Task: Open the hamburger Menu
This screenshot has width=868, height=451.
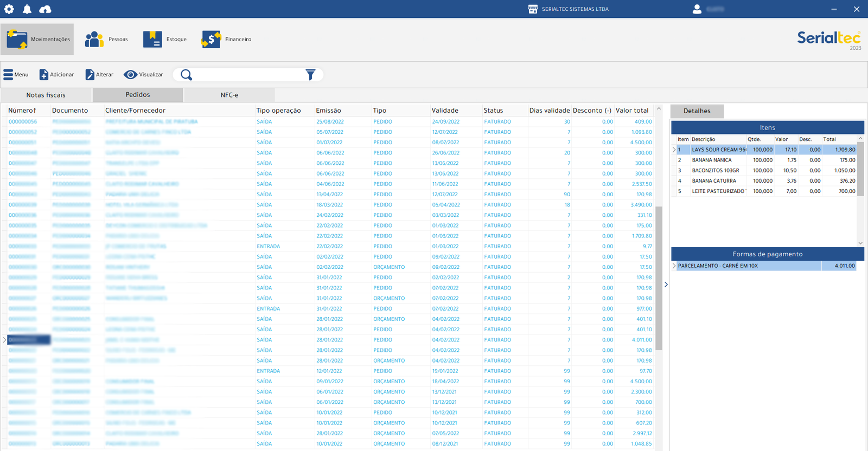Action: [x=16, y=75]
